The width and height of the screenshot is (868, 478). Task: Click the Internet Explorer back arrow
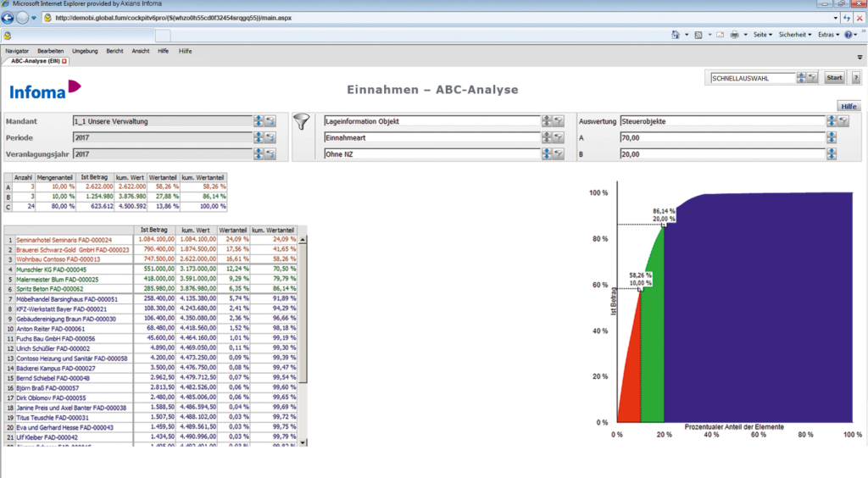(8, 18)
